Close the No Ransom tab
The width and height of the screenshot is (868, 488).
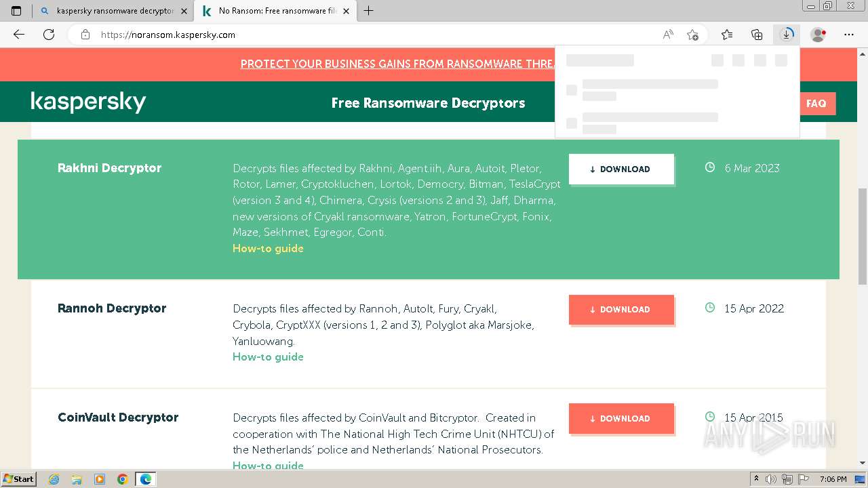click(347, 11)
